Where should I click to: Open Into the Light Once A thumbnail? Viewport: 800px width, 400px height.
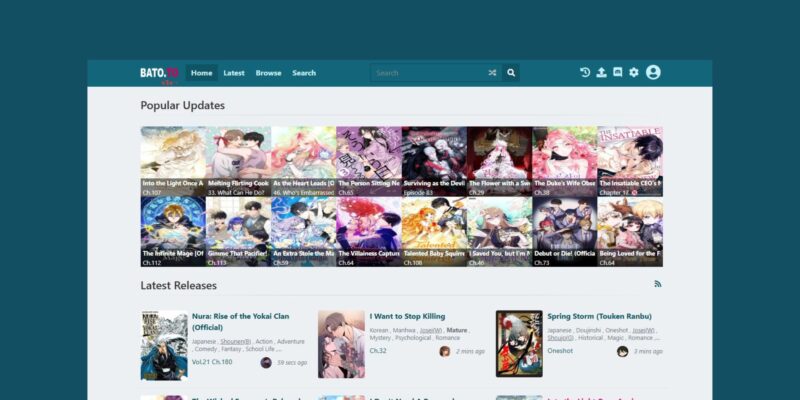click(x=173, y=161)
